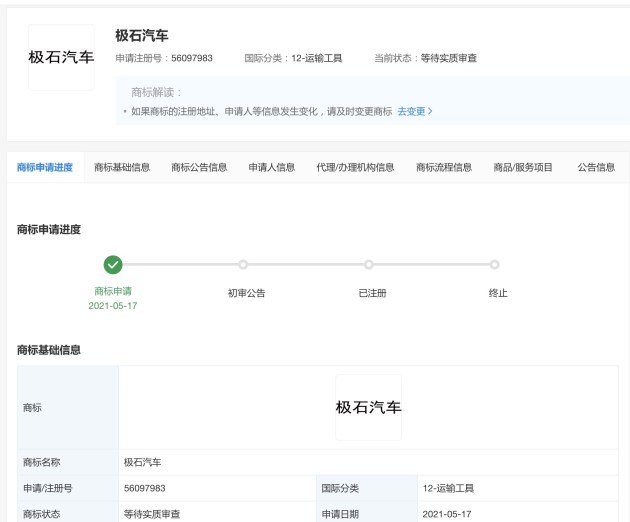Click the 12-运输工具 classification in header
The image size is (630, 522).
(x=317, y=58)
